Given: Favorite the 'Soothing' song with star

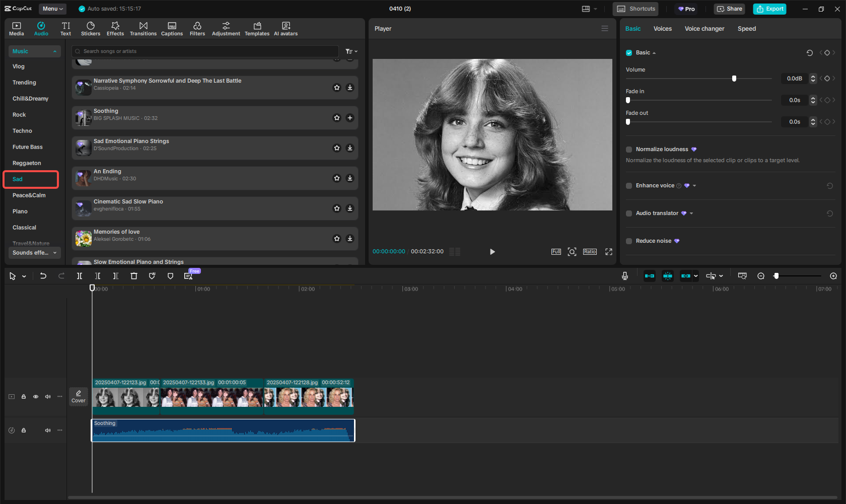Looking at the screenshot, I should point(337,118).
